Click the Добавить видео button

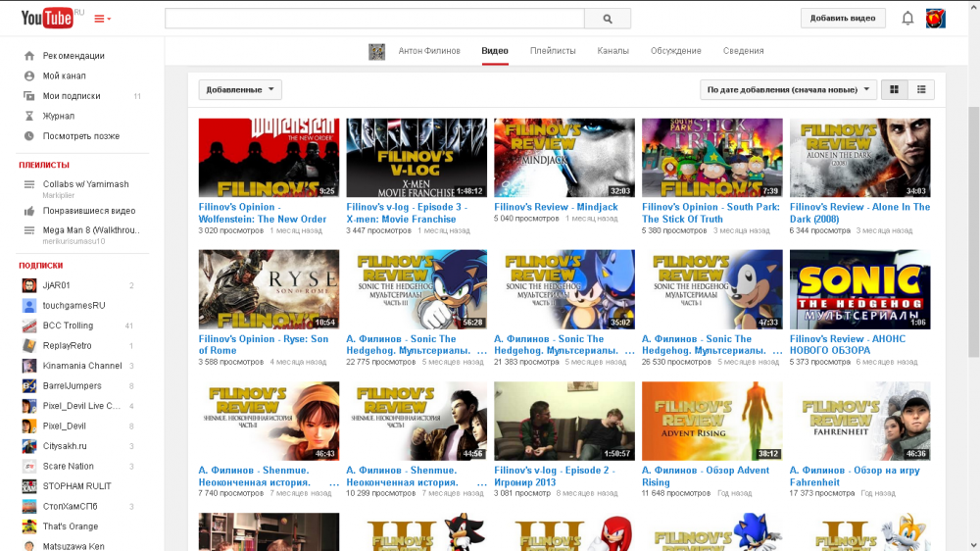(x=843, y=18)
